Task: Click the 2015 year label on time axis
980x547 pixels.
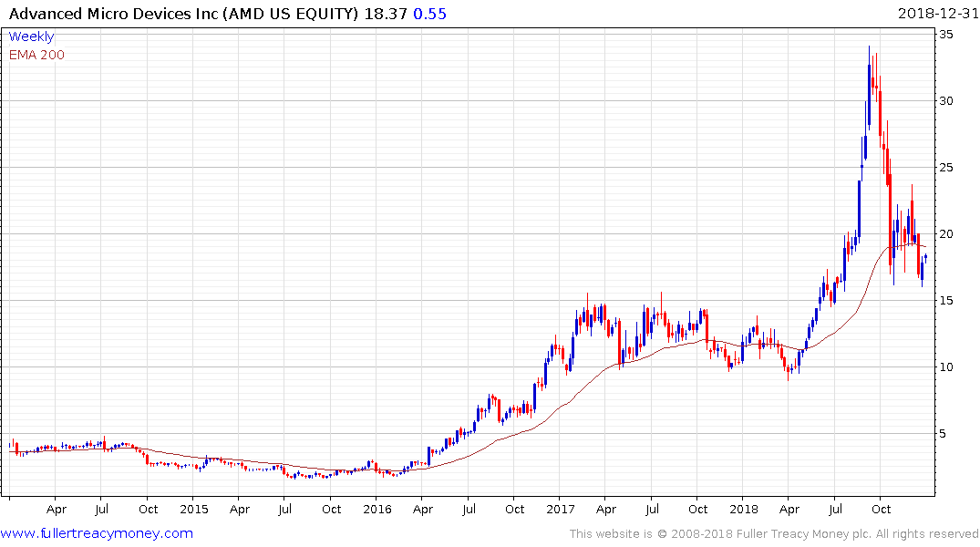Action: (x=194, y=509)
